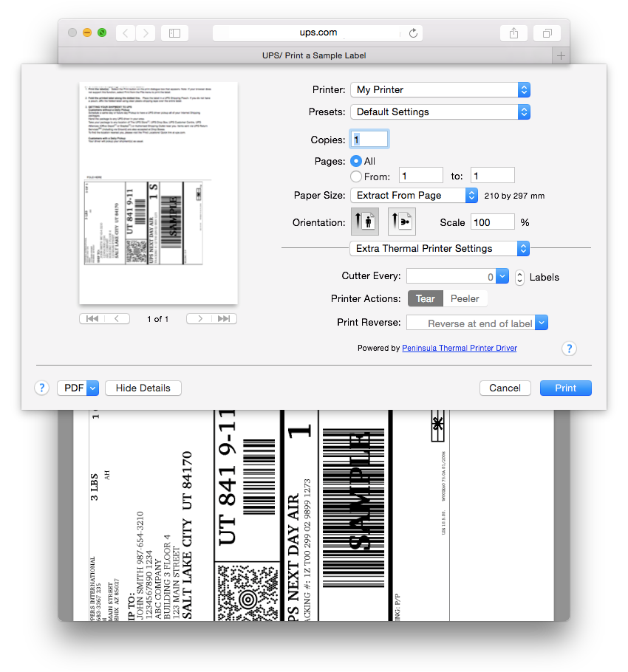The height and width of the screenshot is (672, 628).
Task: Click Cutter Every labels stepper
Action: 519,277
